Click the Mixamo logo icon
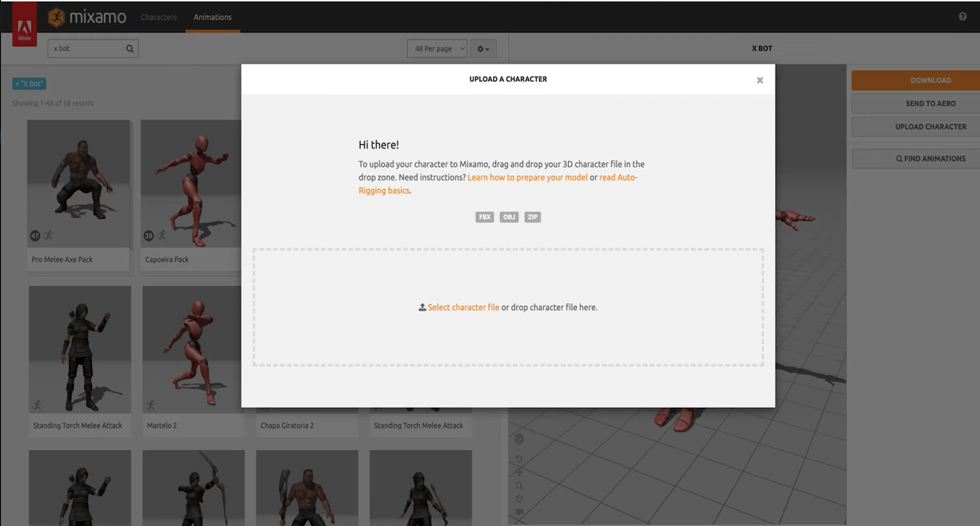Image resolution: width=980 pixels, height=526 pixels. tap(57, 17)
